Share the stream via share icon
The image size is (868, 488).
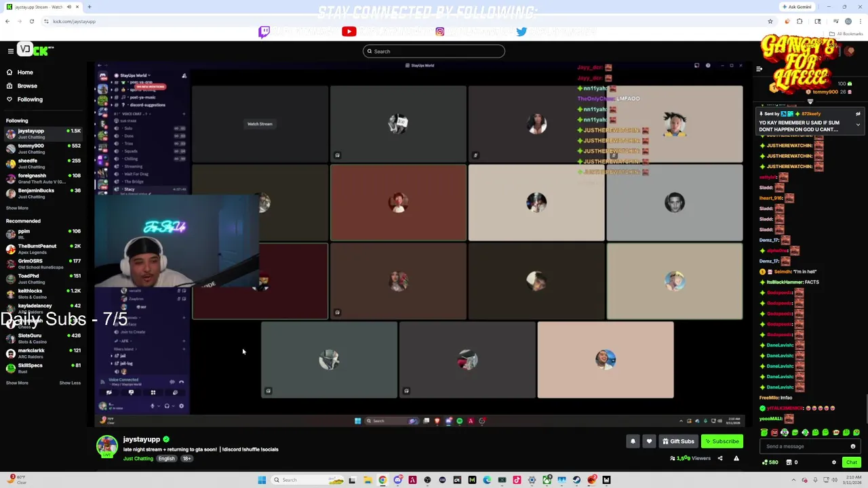(x=720, y=458)
